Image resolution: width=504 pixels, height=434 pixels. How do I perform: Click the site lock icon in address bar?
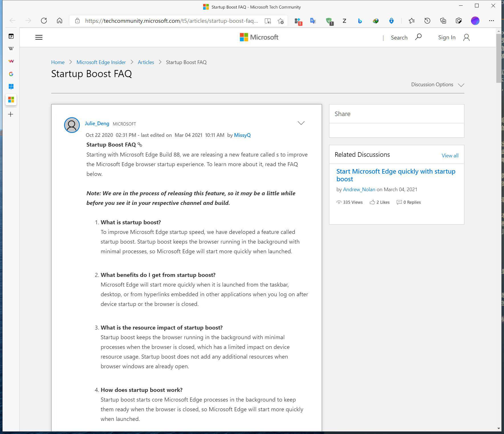(x=77, y=21)
